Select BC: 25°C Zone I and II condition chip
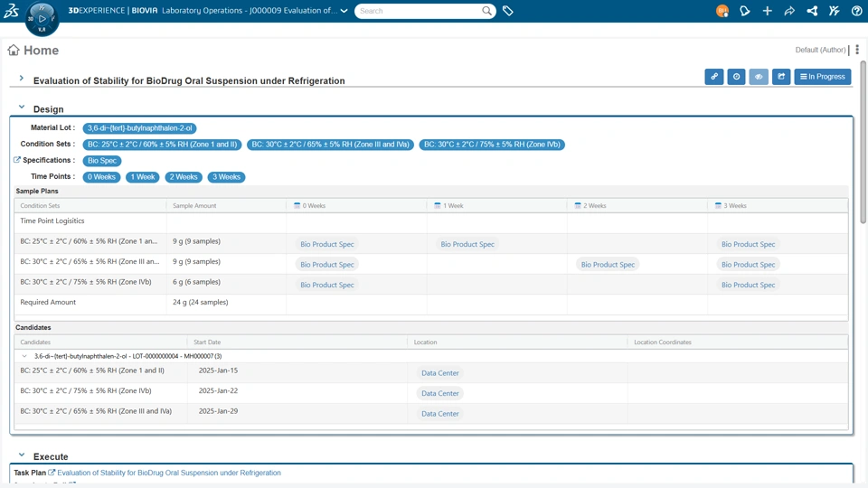The width and height of the screenshot is (868, 488). point(162,145)
